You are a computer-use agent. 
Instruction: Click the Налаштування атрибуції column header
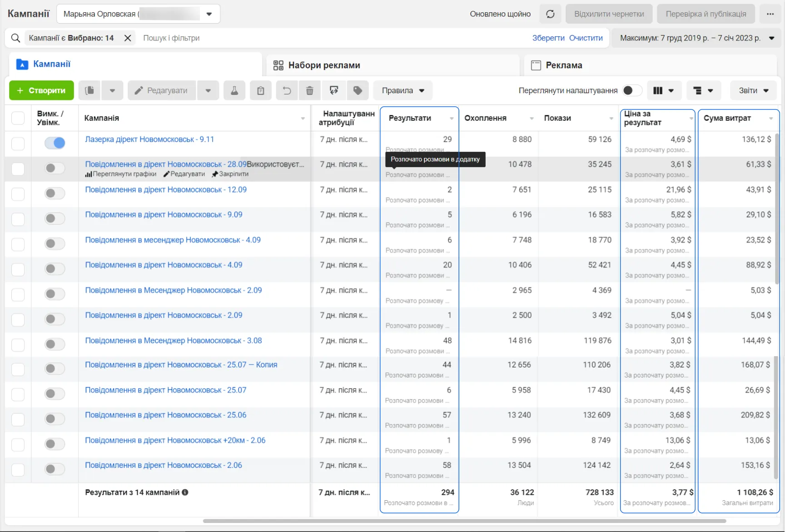point(346,118)
